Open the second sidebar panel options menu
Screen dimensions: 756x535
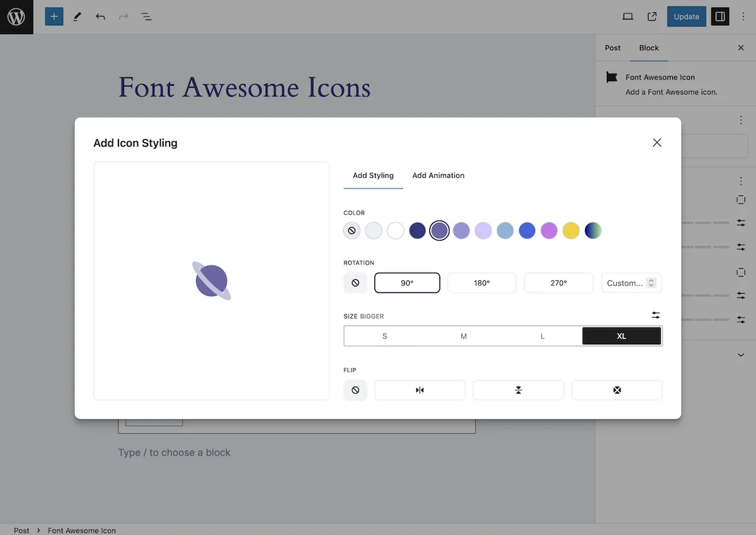pyautogui.click(x=741, y=181)
